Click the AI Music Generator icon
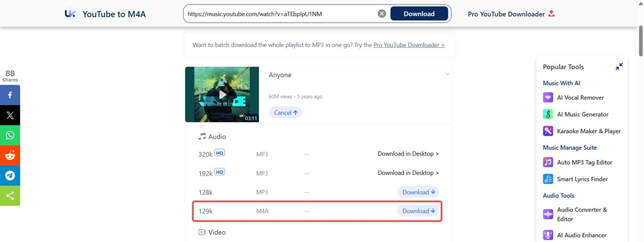The height and width of the screenshot is (242, 644). pos(548,114)
